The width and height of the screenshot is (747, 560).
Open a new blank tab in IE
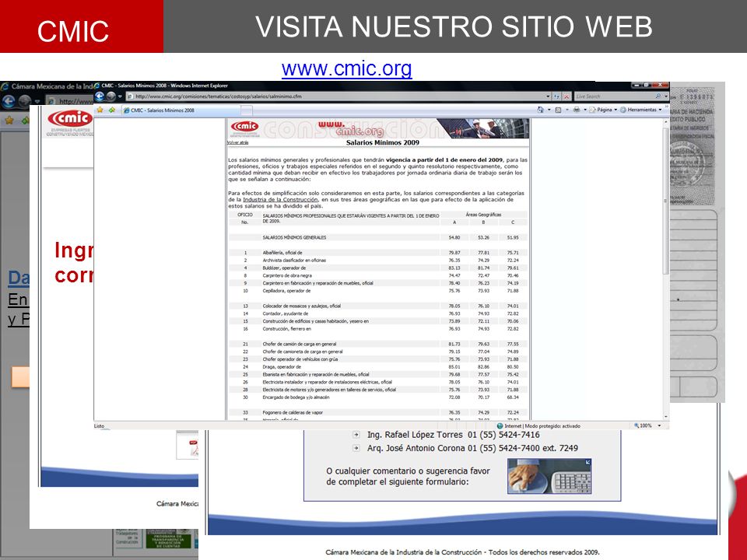pos(247,110)
